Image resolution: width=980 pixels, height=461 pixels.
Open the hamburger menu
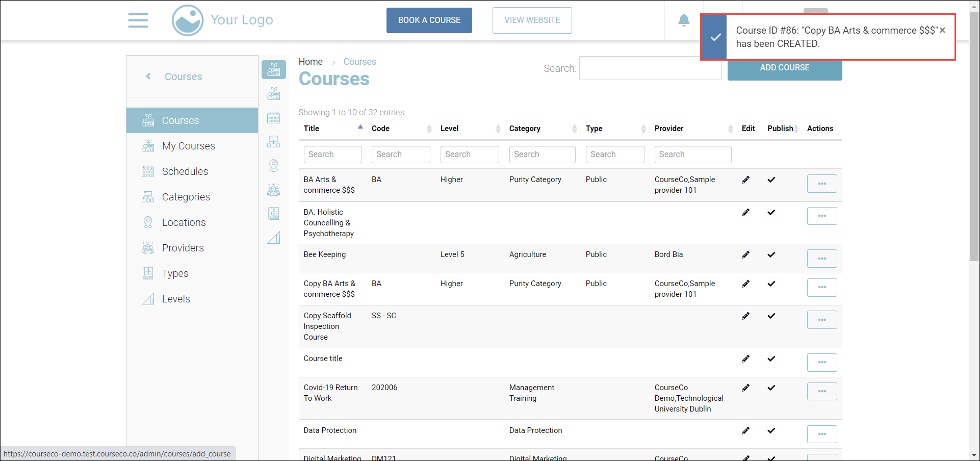click(x=138, y=20)
